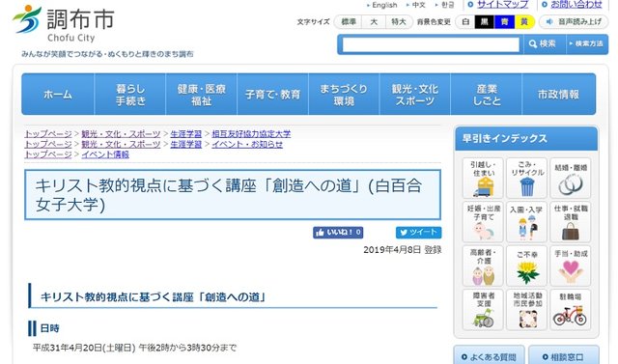Screen dimensions: 618x364
Task: Click the 日時 section heading
Action: (49, 328)
